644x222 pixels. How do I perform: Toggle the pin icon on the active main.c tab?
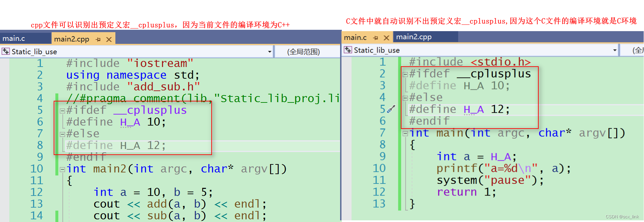376,38
